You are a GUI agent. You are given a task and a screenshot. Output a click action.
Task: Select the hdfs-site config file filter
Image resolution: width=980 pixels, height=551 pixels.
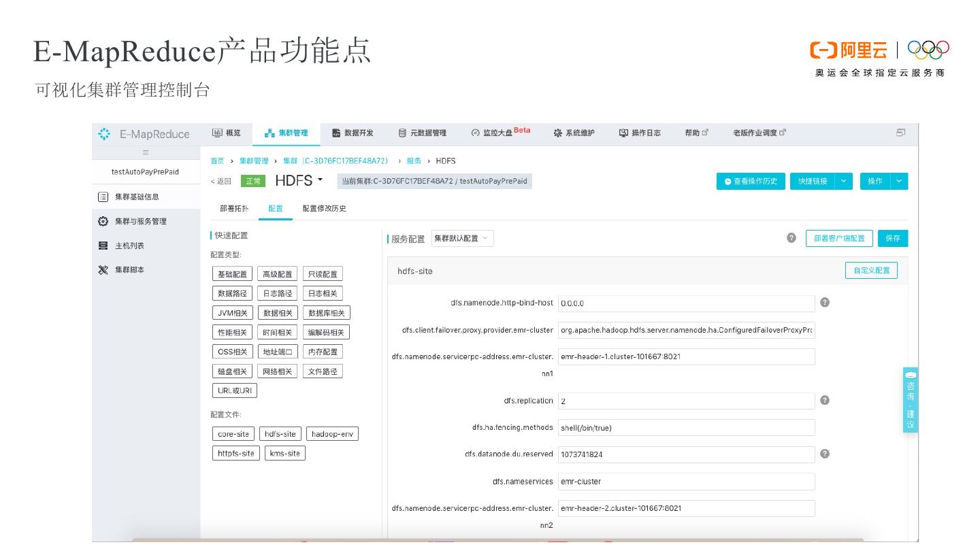(280, 434)
